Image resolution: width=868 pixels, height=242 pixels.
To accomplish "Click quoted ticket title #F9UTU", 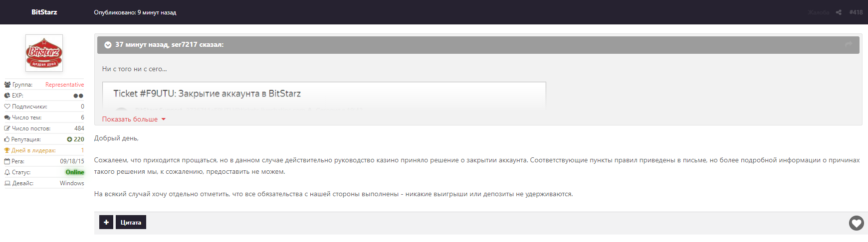I will click(207, 94).
